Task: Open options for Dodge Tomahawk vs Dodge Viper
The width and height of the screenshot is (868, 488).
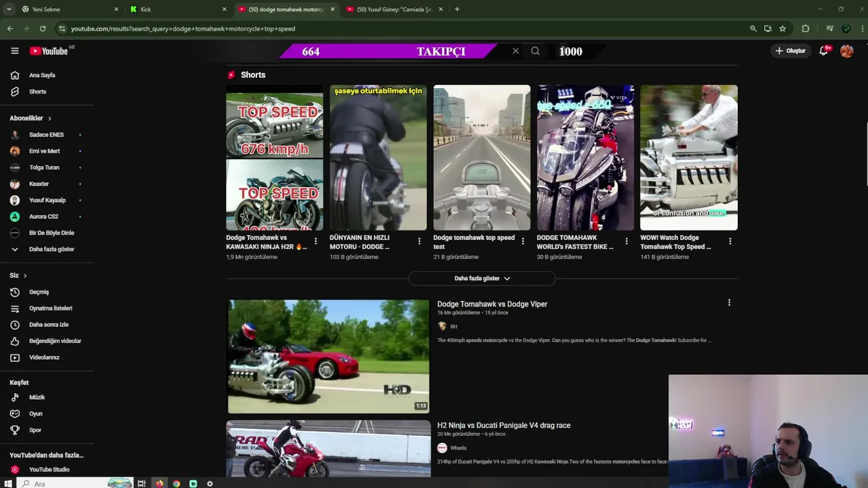Action: (729, 303)
